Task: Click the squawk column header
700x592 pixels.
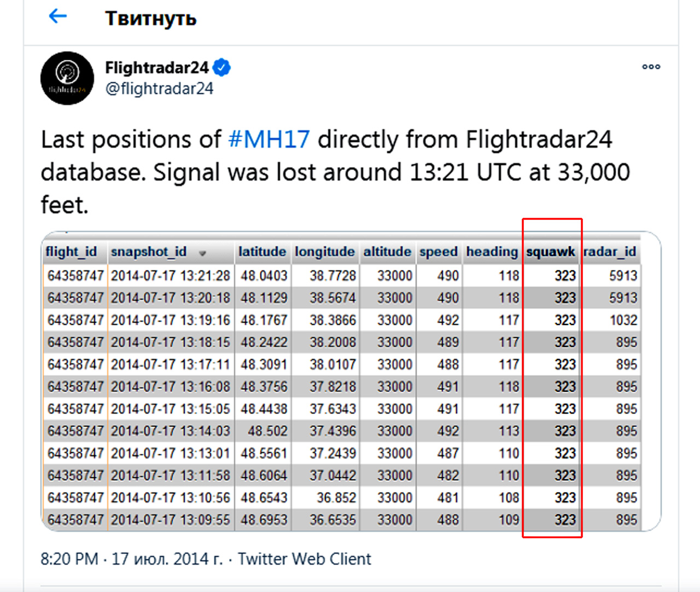Action: (x=551, y=252)
